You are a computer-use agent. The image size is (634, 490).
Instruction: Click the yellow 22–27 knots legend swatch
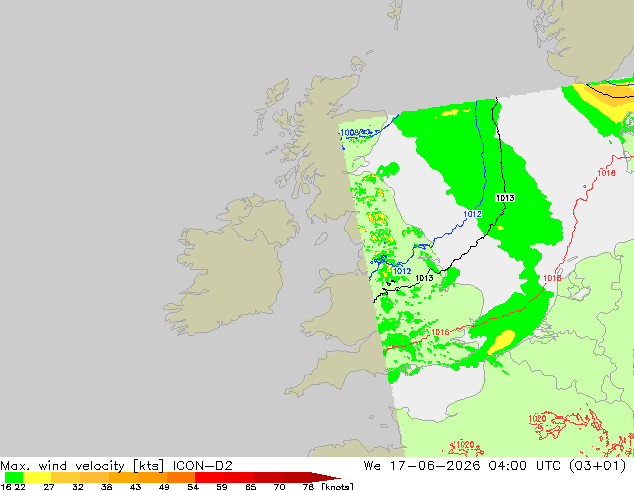[x=37, y=477]
